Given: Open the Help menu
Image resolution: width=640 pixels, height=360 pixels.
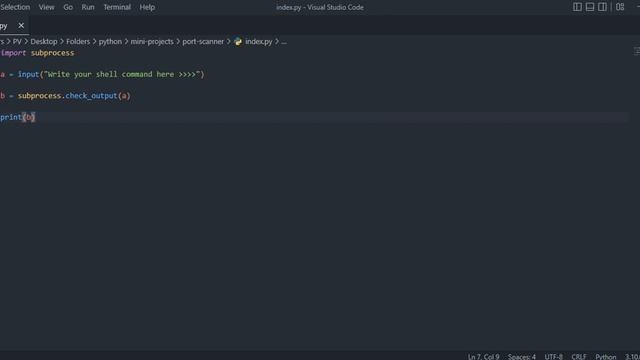Looking at the screenshot, I should 147,7.
